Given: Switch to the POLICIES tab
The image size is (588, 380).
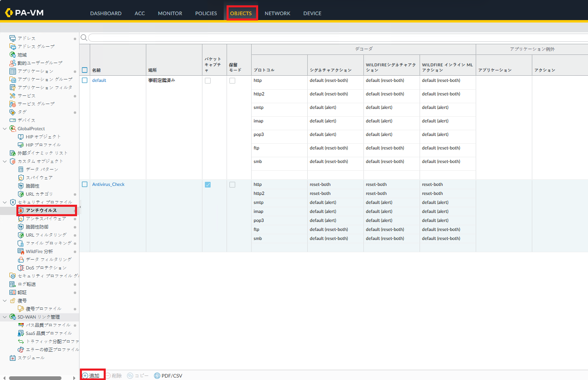Looking at the screenshot, I should click(x=206, y=14).
